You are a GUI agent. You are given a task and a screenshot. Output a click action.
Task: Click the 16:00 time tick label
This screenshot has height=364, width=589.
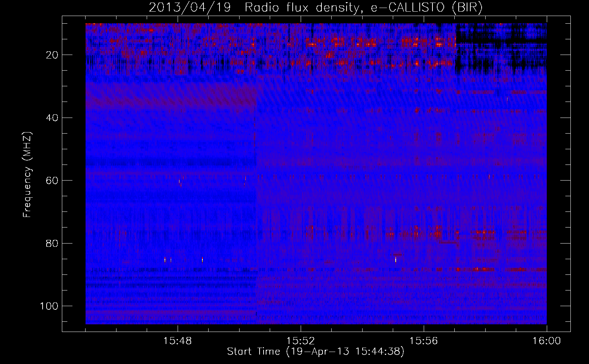point(547,341)
